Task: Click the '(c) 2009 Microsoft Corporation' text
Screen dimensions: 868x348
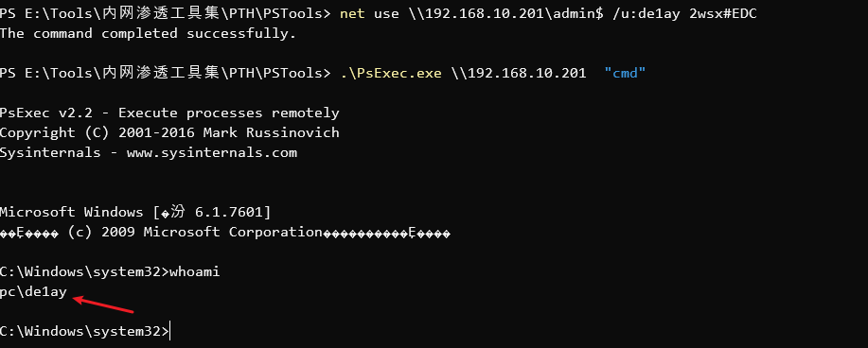Action: pos(195,233)
